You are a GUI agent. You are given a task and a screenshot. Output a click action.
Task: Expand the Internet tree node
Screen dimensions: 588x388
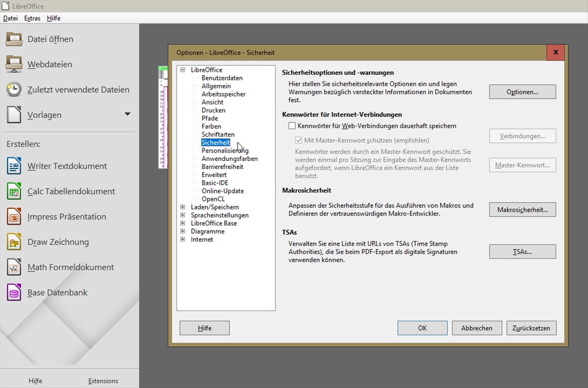click(183, 239)
